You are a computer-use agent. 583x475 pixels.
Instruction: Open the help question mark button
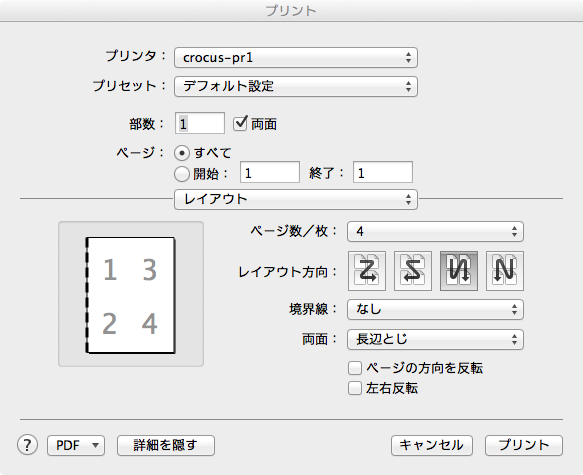(x=27, y=445)
